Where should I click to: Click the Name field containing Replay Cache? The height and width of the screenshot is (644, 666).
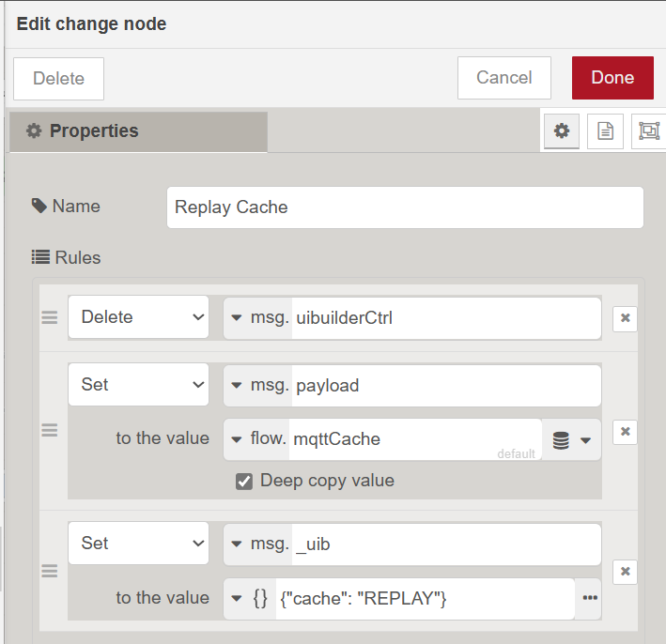[x=404, y=207]
